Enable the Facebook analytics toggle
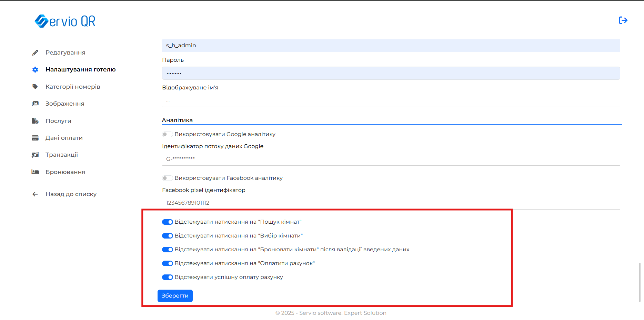 (x=168, y=178)
